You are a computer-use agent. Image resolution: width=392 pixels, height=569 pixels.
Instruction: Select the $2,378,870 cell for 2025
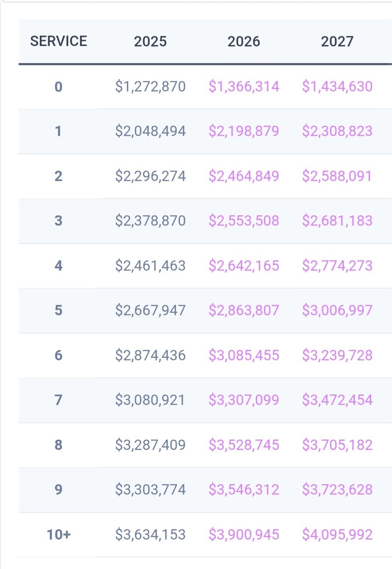point(150,221)
